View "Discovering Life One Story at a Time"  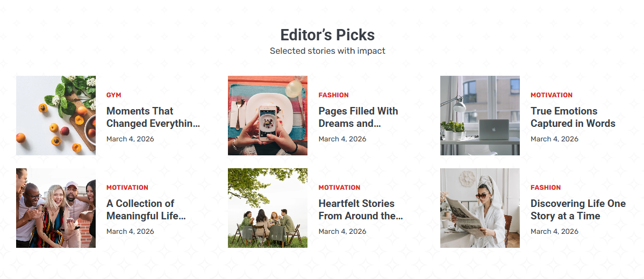(578, 210)
